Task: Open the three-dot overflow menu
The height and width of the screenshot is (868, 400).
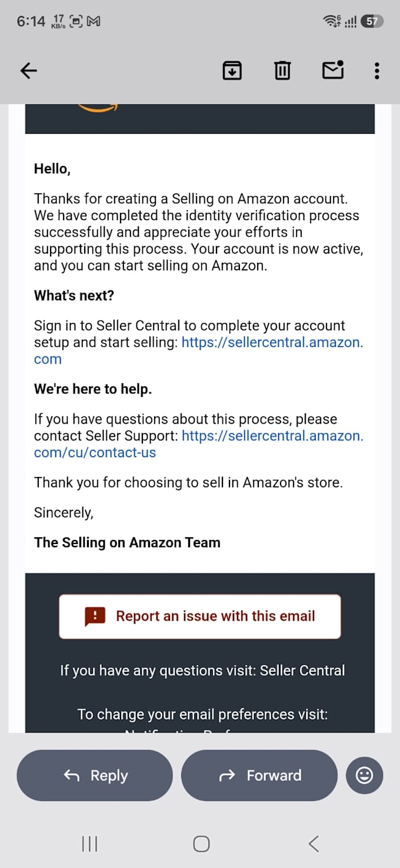Action: tap(377, 71)
